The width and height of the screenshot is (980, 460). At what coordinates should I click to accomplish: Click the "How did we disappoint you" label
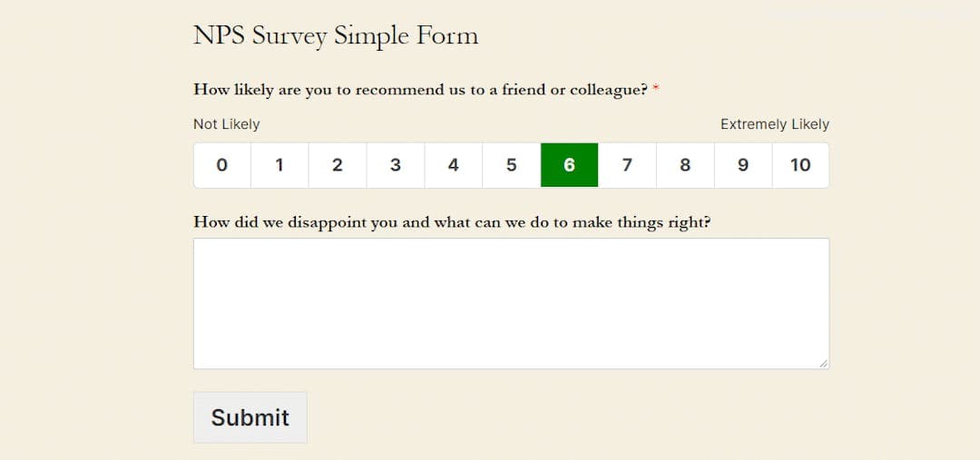[x=451, y=222]
